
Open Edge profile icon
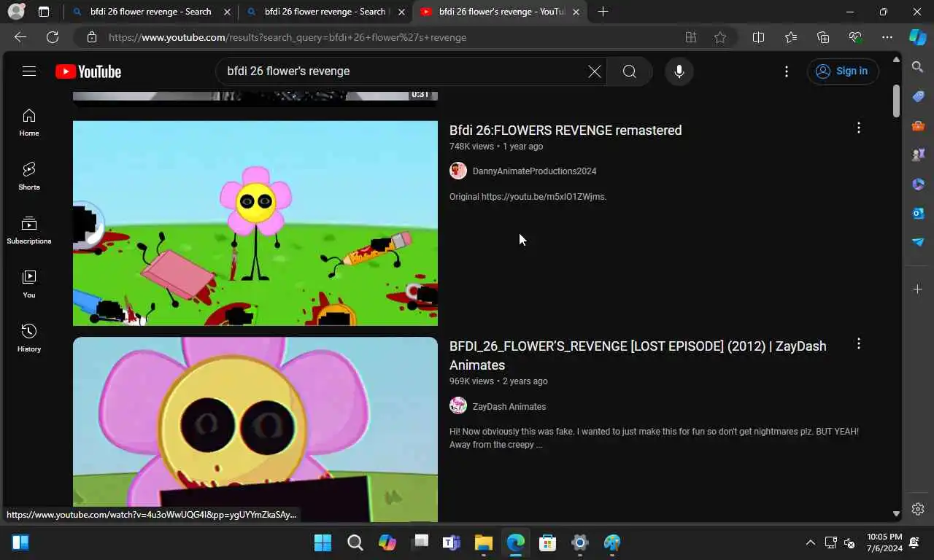[16, 12]
